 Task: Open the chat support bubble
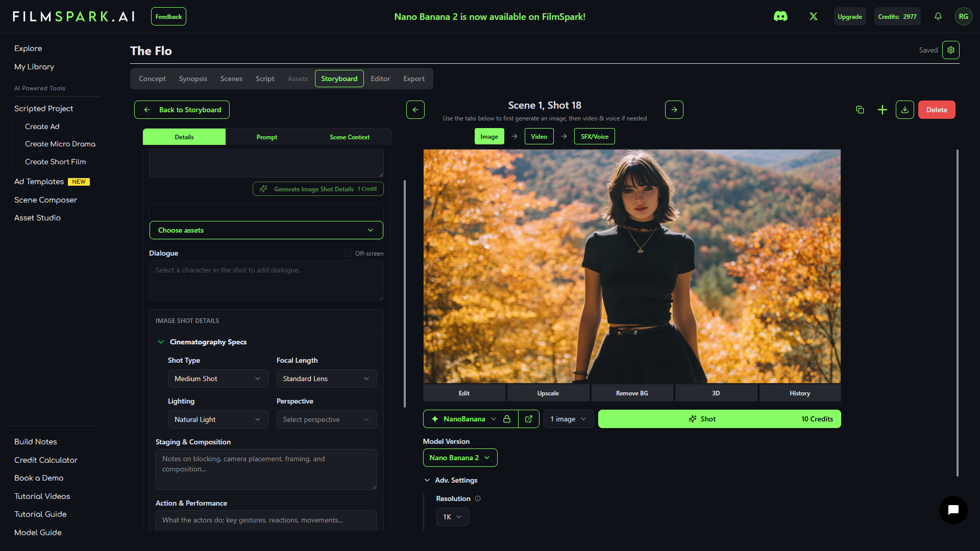click(x=953, y=510)
